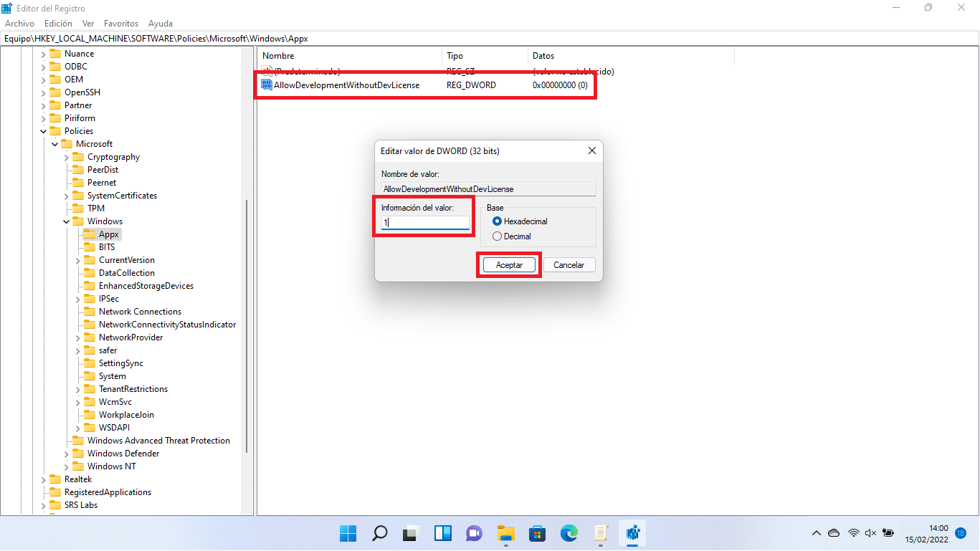This screenshot has height=551, width=980.
Task: Open the Favoritos menu
Action: click(121, 24)
